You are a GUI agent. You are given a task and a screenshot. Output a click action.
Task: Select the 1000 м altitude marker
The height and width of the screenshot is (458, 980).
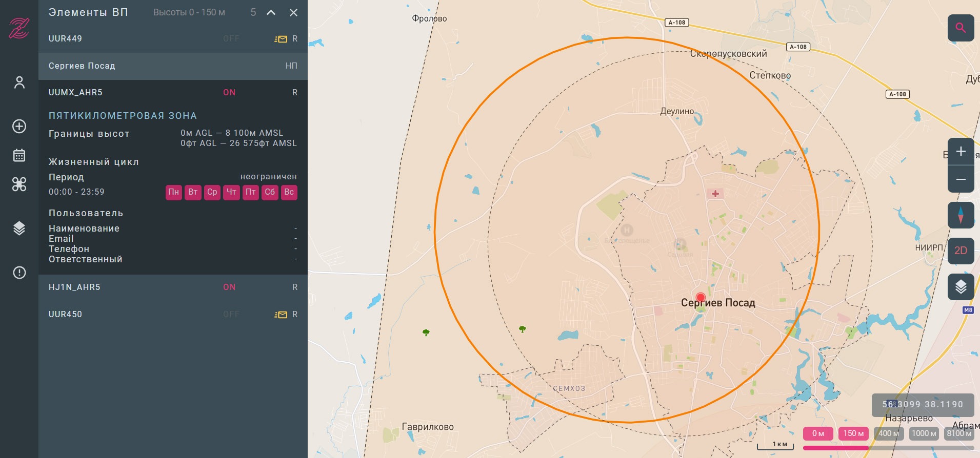tap(924, 433)
